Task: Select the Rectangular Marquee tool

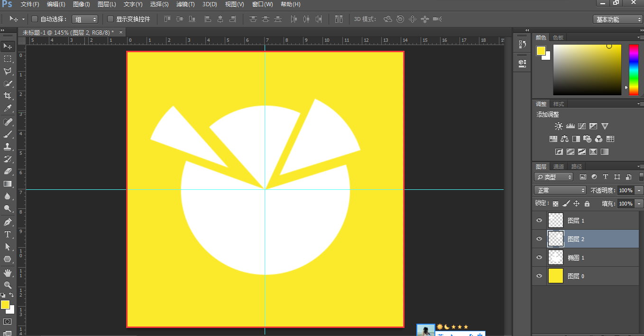Action: pyautogui.click(x=8, y=59)
